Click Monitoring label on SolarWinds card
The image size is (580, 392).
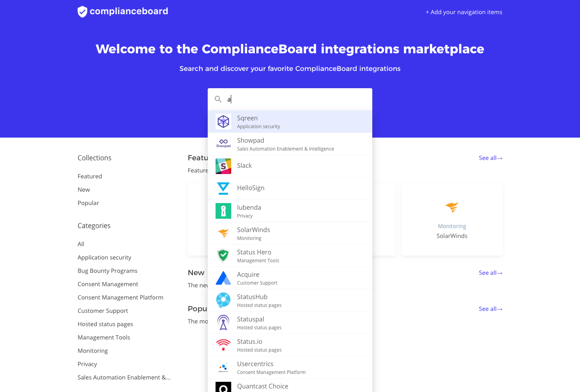tap(452, 226)
